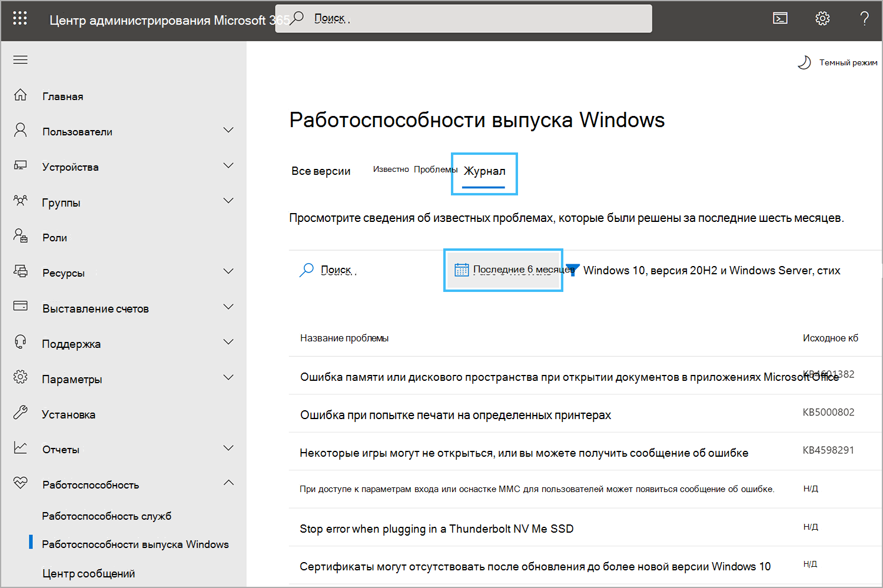The width and height of the screenshot is (883, 588).
Task: Focus the issues Поиск field
Action: (338, 270)
